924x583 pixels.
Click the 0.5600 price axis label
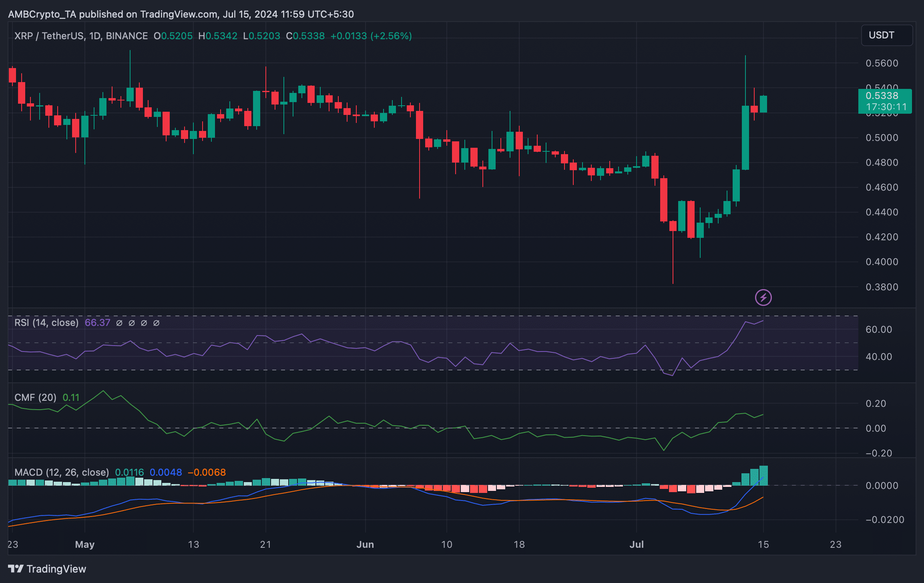tap(882, 63)
